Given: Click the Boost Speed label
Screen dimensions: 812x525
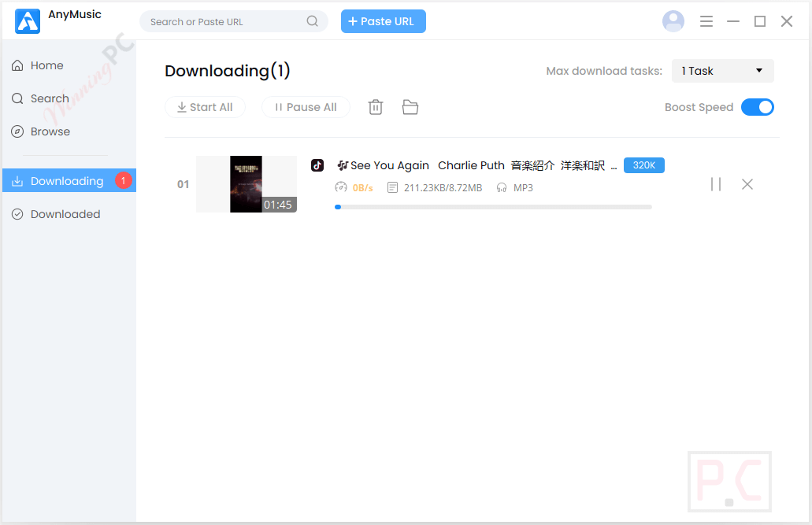Looking at the screenshot, I should (x=699, y=107).
